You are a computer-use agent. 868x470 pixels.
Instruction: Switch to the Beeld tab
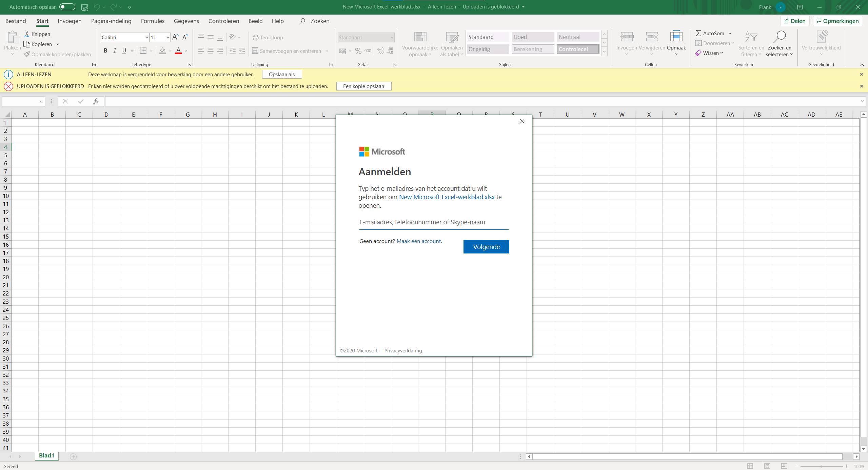(x=255, y=21)
